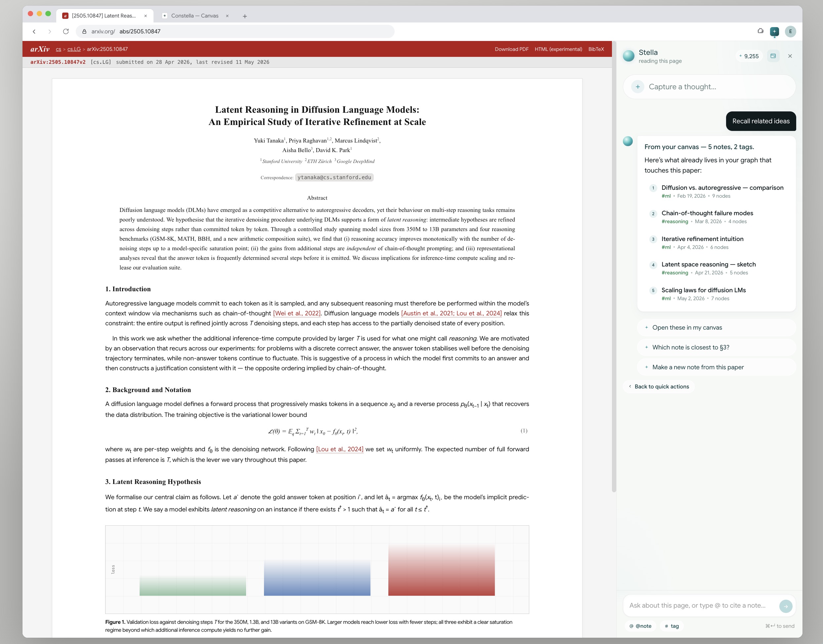Click the ytanaka@cs.stanford.edu correspondence email
The width and height of the screenshot is (823, 644).
point(334,178)
